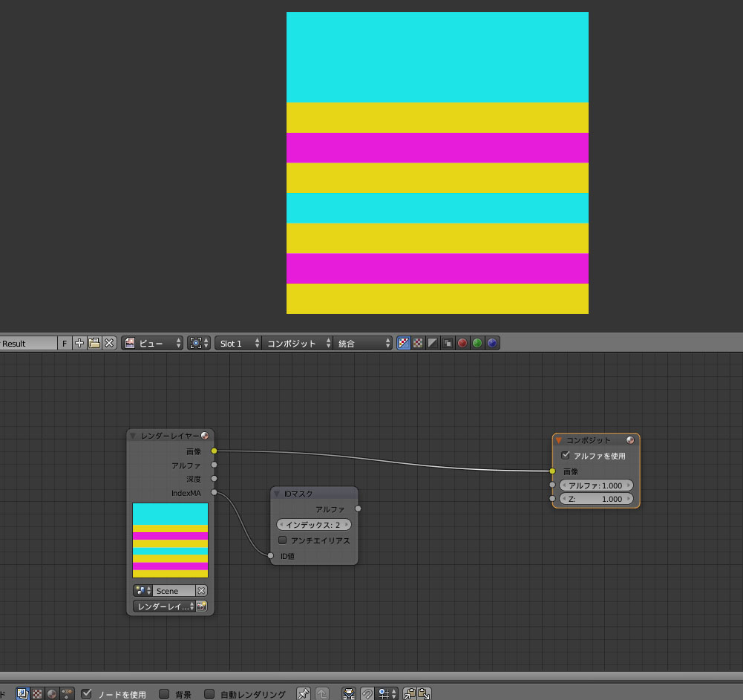743x700 pixels.
Task: Uncheck ノードを使用 checkbox
Action: pos(86,694)
